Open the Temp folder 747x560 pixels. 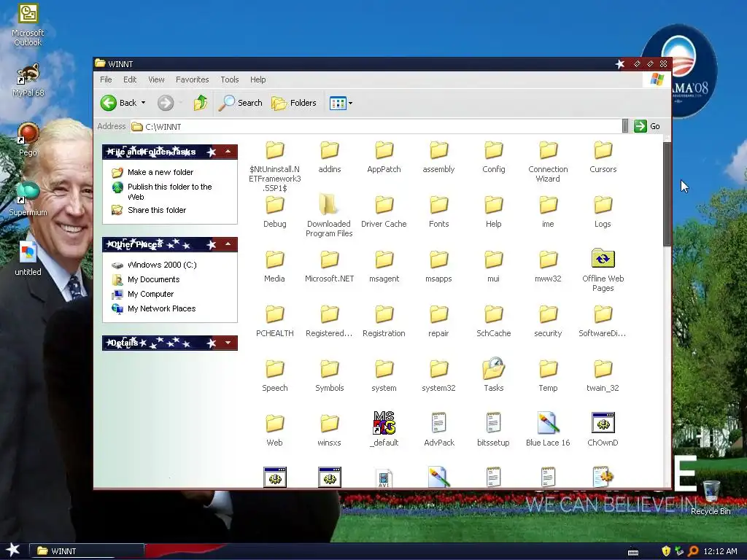click(548, 376)
